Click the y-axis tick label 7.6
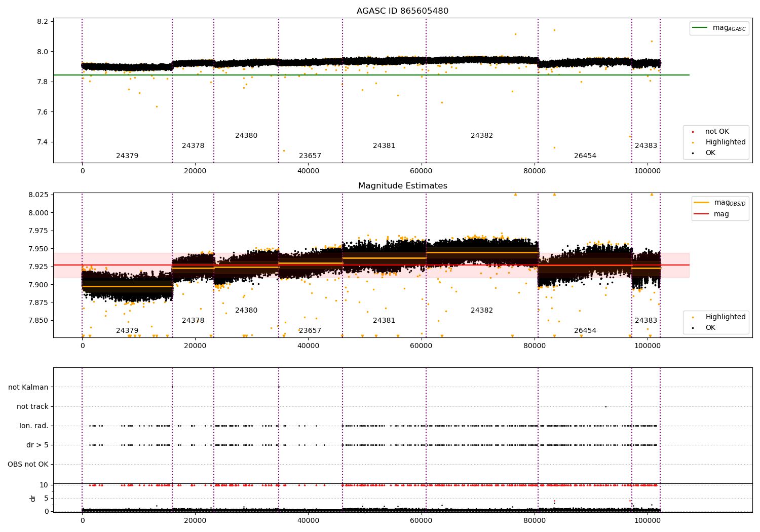Image resolution: width=760 pixels, height=532 pixels. coord(43,112)
